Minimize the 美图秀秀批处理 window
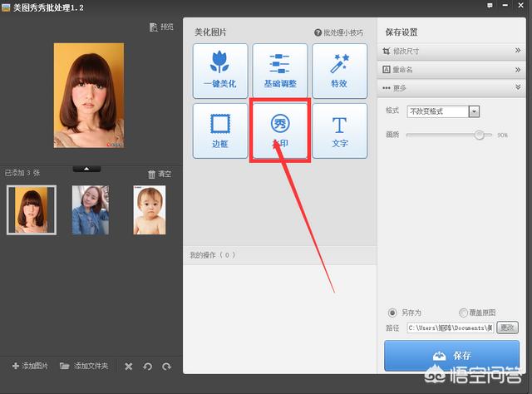The image size is (532, 394). pyautogui.click(x=505, y=6)
